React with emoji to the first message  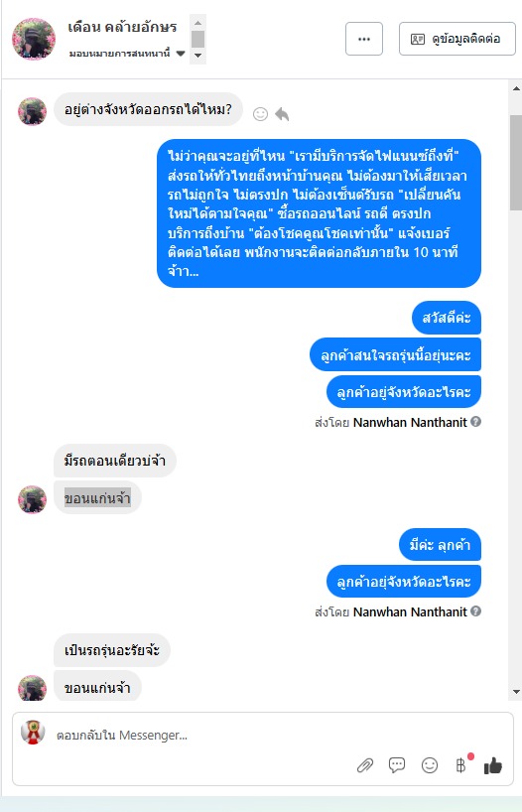click(260, 114)
